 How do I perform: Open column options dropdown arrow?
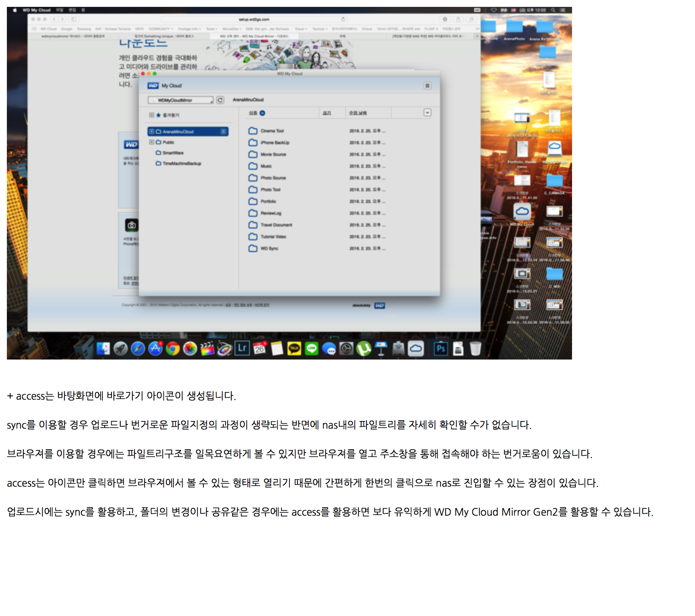click(427, 113)
